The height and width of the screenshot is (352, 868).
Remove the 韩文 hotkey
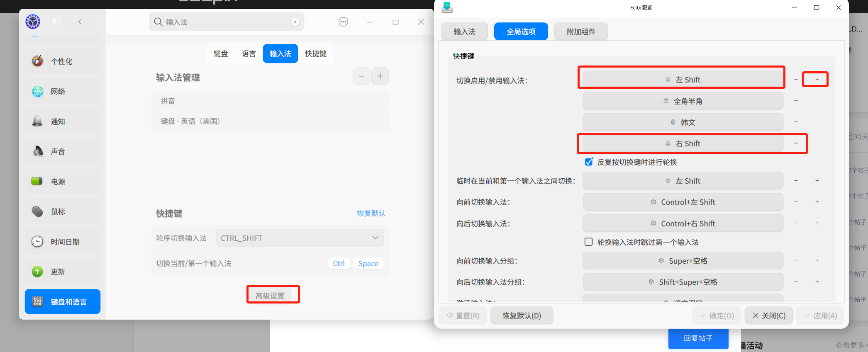click(796, 122)
